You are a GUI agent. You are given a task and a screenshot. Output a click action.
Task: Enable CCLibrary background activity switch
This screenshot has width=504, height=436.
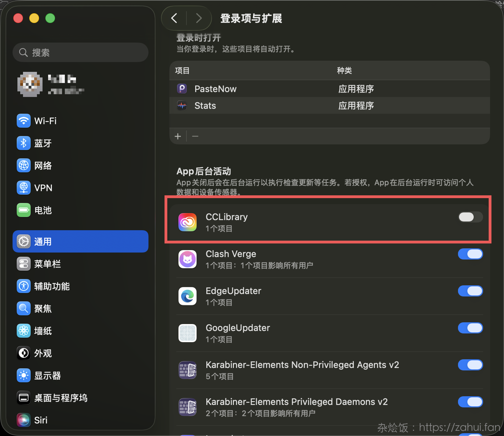pyautogui.click(x=470, y=217)
